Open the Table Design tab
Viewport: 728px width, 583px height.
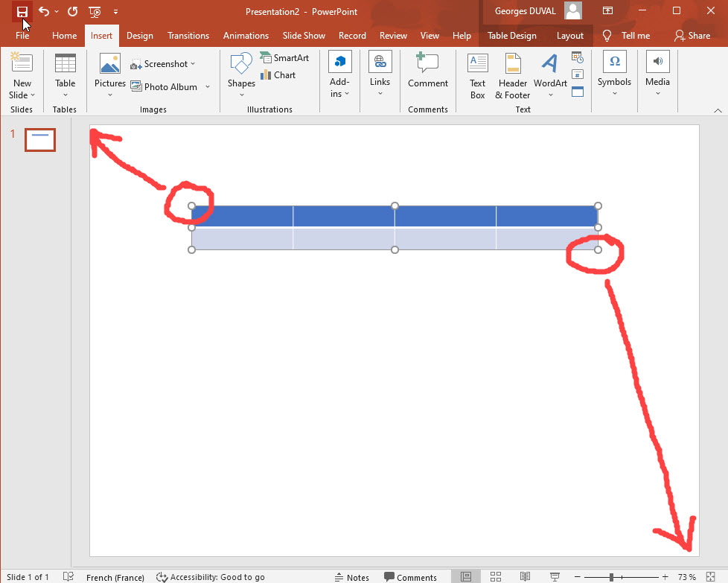point(512,36)
